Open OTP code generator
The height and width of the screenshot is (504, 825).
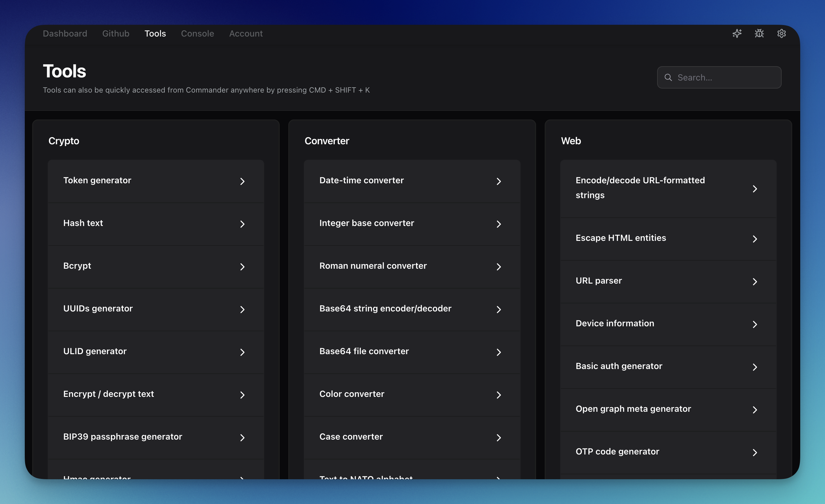[668, 453]
